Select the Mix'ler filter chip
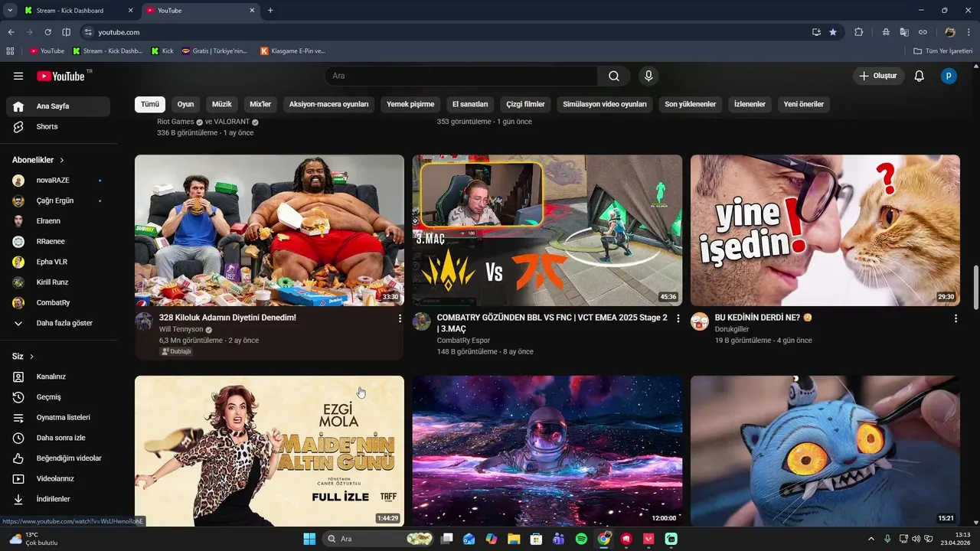 [260, 104]
